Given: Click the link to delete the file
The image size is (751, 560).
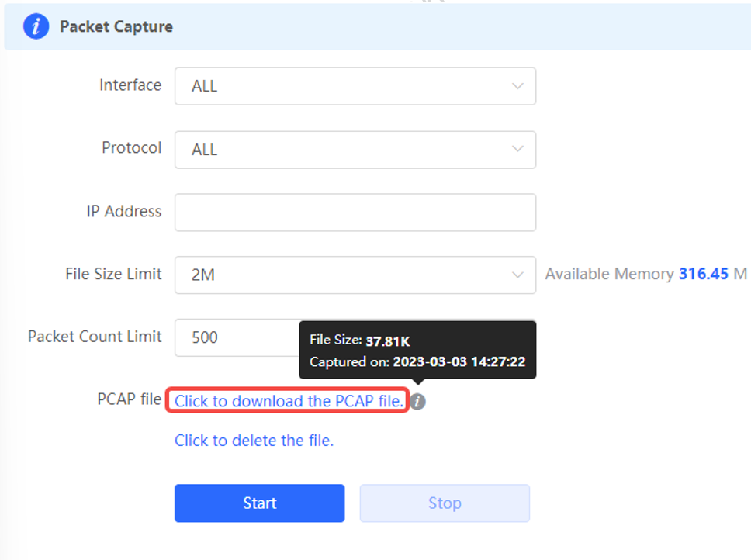Looking at the screenshot, I should [254, 441].
